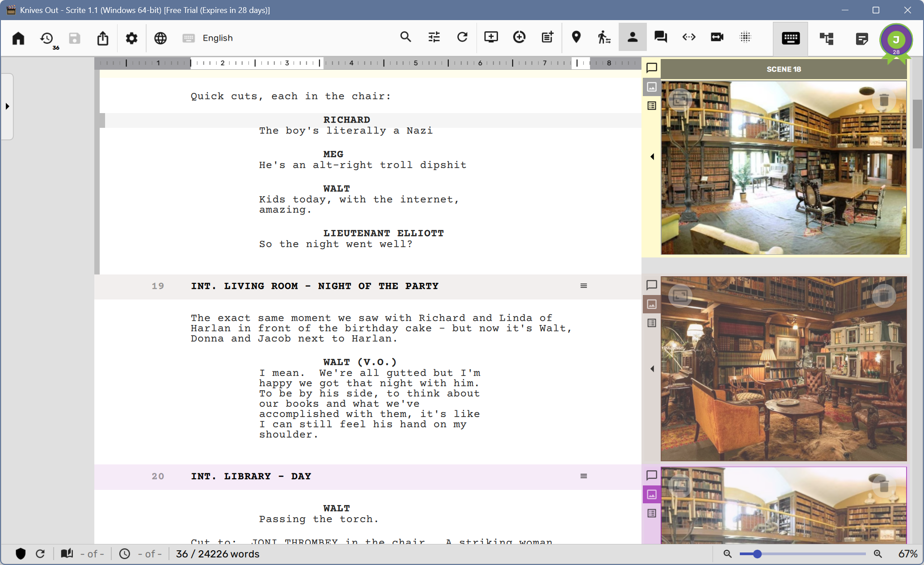924x565 pixels.
Task: Click the circular add-act/break icon
Action: [x=519, y=37]
